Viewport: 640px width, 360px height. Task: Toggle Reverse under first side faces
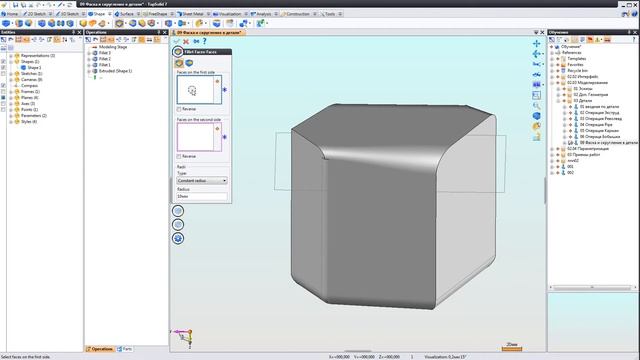[x=179, y=109]
